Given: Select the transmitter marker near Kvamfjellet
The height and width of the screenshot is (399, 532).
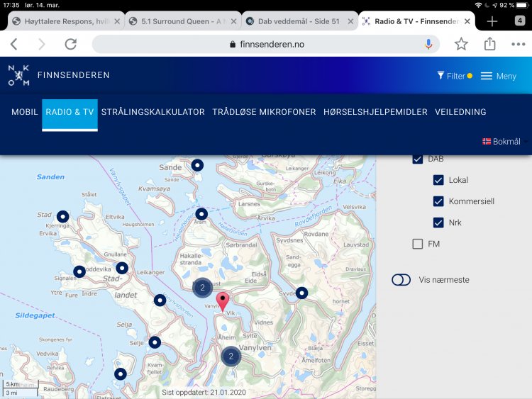Looking at the screenshot, I should 121,374.
